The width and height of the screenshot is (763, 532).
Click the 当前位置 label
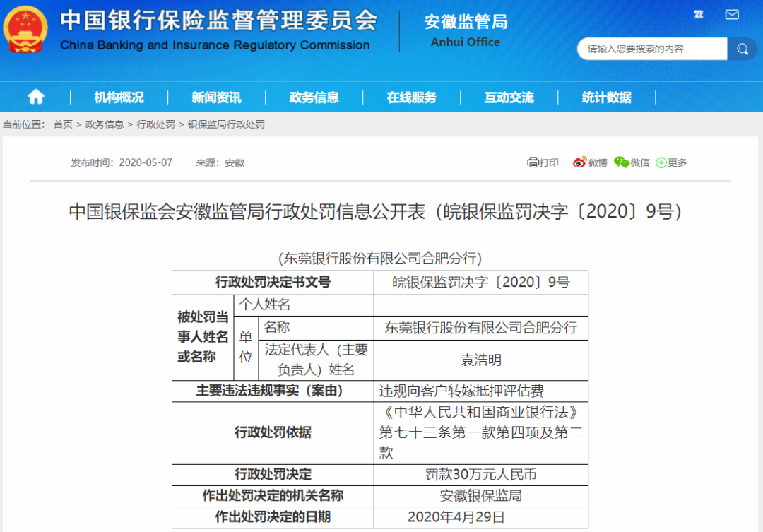(x=23, y=124)
